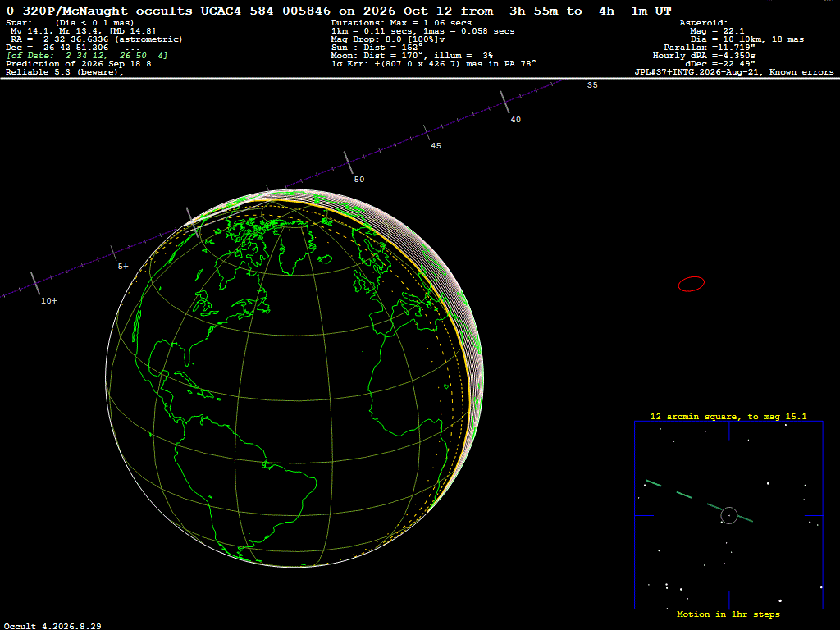The height and width of the screenshot is (630, 840).
Task: Click the 50 minute tick marker
Action: coord(349,163)
